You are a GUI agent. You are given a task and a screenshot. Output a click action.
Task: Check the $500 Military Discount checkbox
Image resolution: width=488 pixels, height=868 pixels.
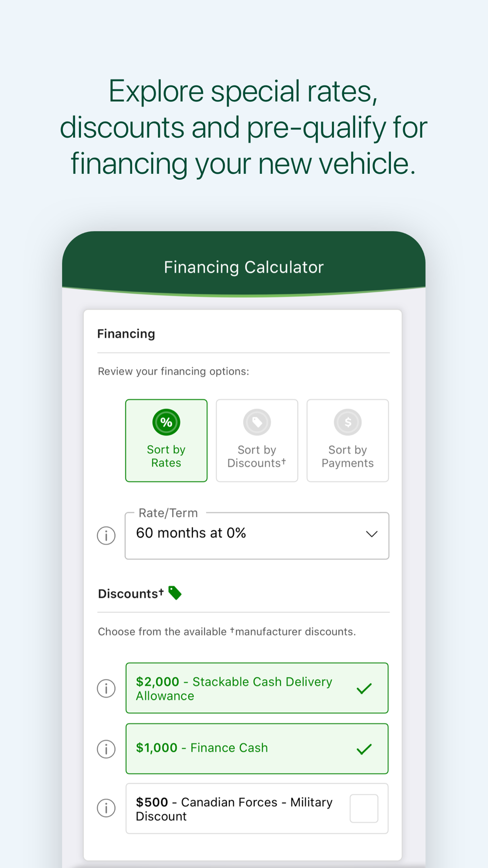click(x=364, y=808)
